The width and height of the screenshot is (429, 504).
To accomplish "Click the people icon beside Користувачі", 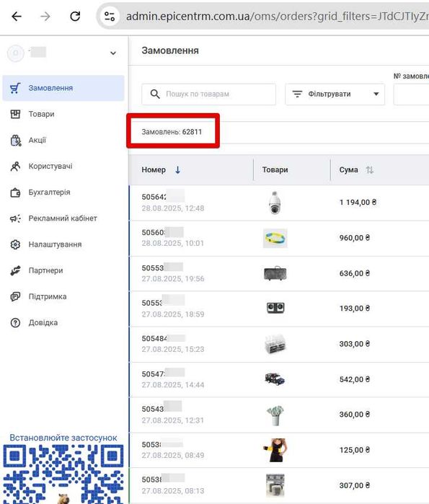I will pyautogui.click(x=15, y=166).
